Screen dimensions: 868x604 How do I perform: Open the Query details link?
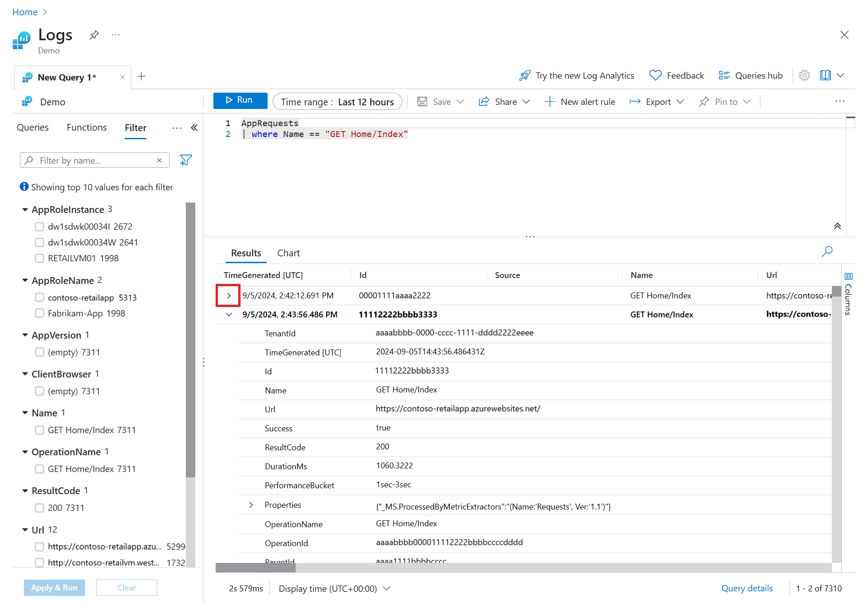pos(747,588)
